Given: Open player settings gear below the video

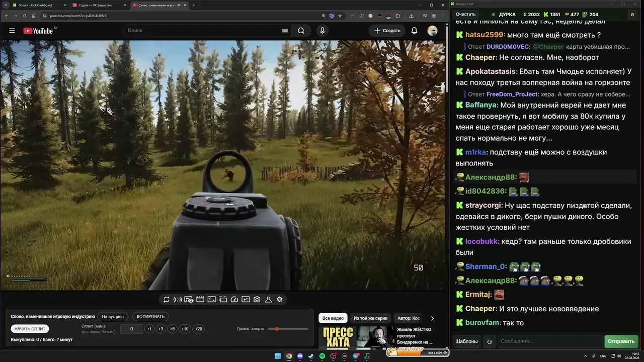Looking at the screenshot, I should pos(280,300).
